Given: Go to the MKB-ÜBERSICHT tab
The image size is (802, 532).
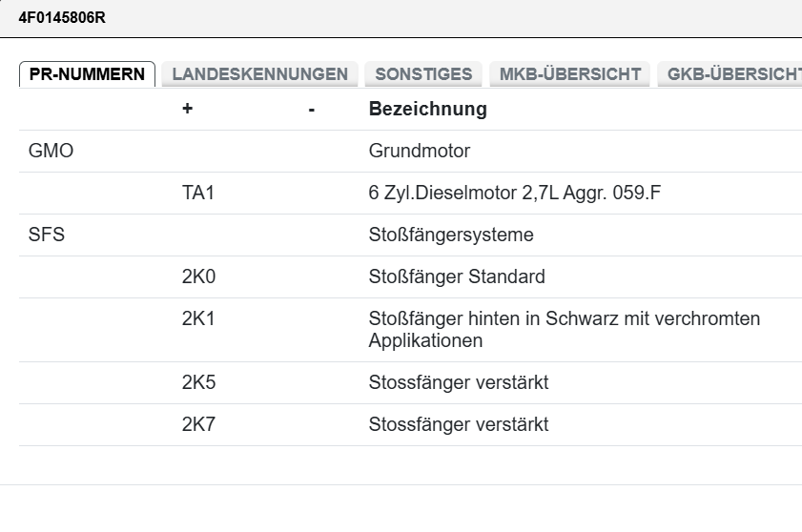Looking at the screenshot, I should point(570,74).
